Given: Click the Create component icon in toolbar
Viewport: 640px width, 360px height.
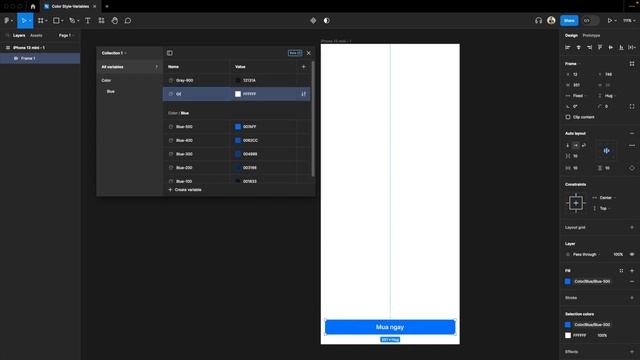Looking at the screenshot, I should (313, 20).
